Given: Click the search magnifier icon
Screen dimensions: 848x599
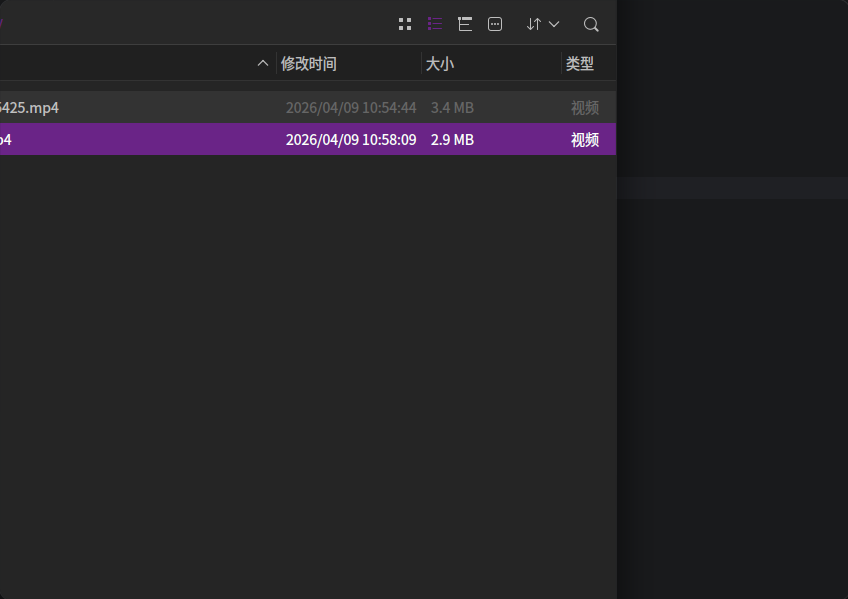Looking at the screenshot, I should click(x=591, y=23).
